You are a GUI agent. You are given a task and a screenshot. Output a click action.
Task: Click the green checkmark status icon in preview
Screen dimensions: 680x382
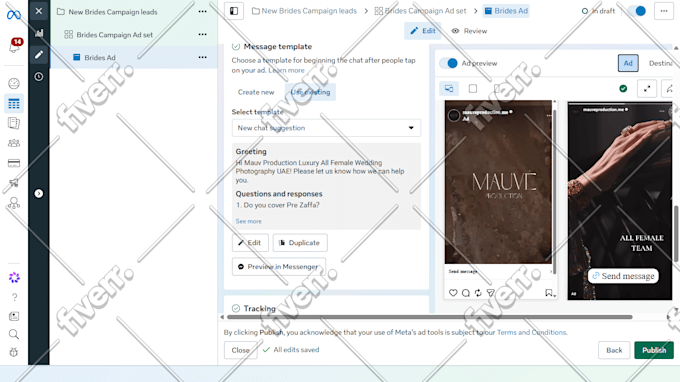pos(623,88)
